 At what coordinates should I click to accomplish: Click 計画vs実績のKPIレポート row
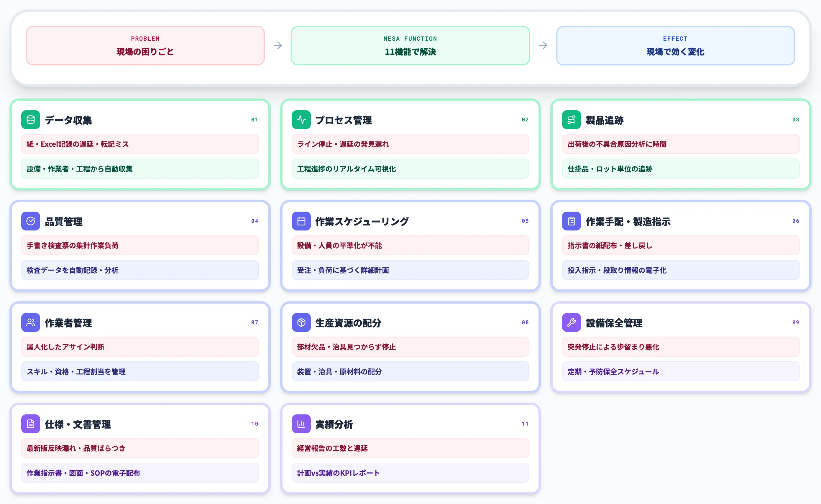pos(410,473)
